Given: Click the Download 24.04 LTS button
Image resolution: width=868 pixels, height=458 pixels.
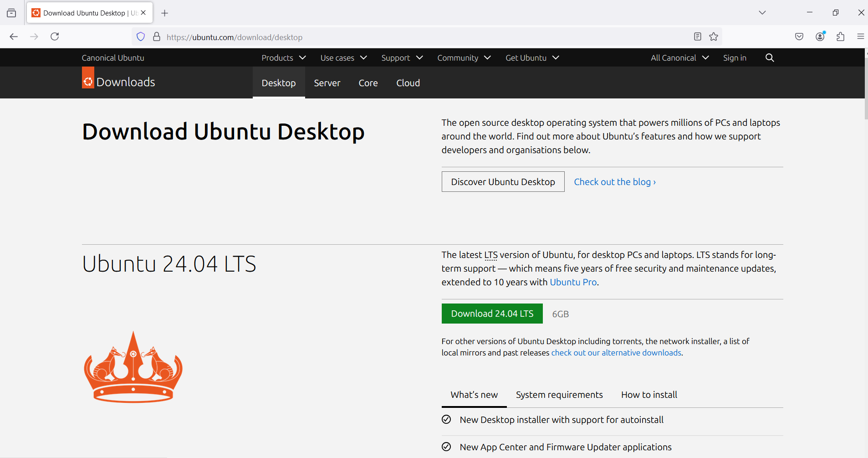Looking at the screenshot, I should pyautogui.click(x=492, y=314).
